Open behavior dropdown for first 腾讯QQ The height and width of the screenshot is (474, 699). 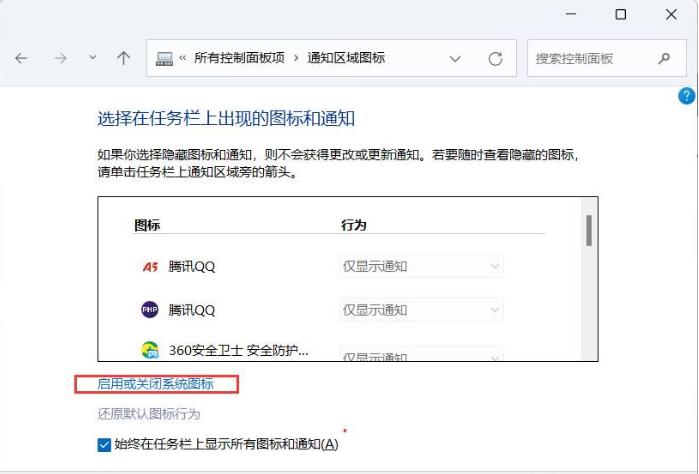tap(421, 267)
